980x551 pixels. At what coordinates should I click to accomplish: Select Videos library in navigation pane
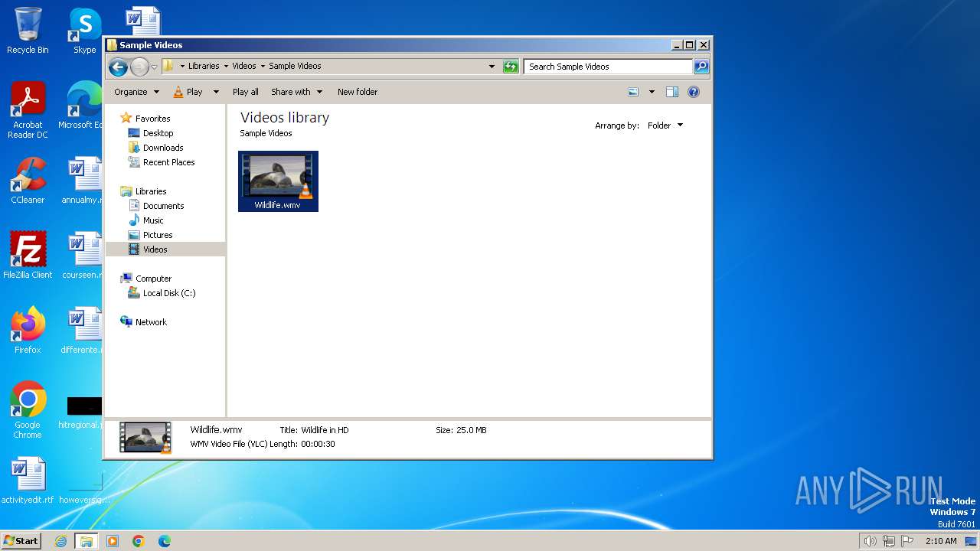pos(155,249)
